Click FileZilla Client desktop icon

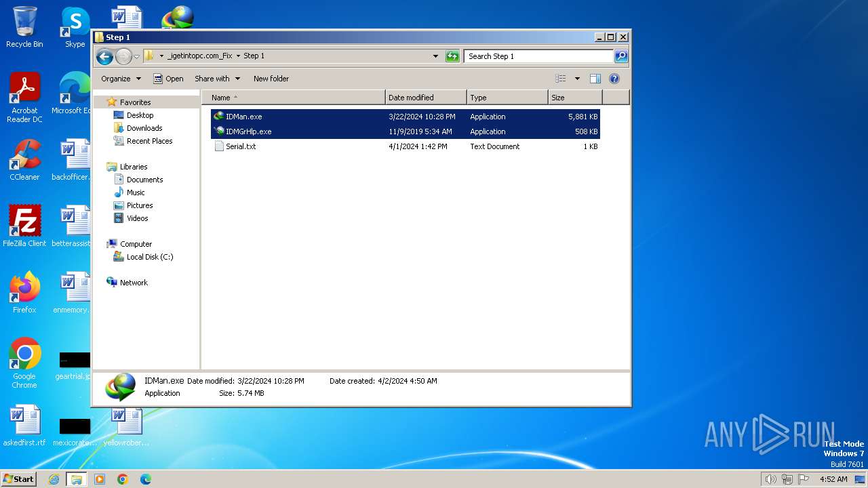[24, 226]
